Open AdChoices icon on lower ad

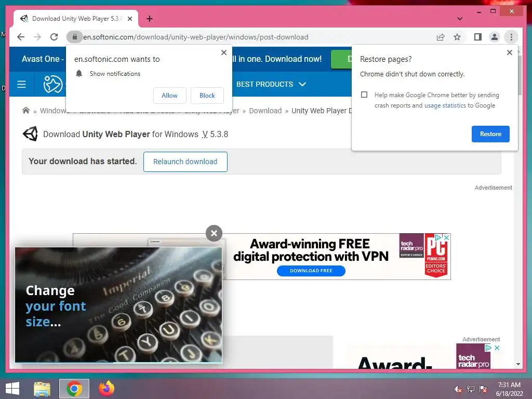[x=488, y=348]
